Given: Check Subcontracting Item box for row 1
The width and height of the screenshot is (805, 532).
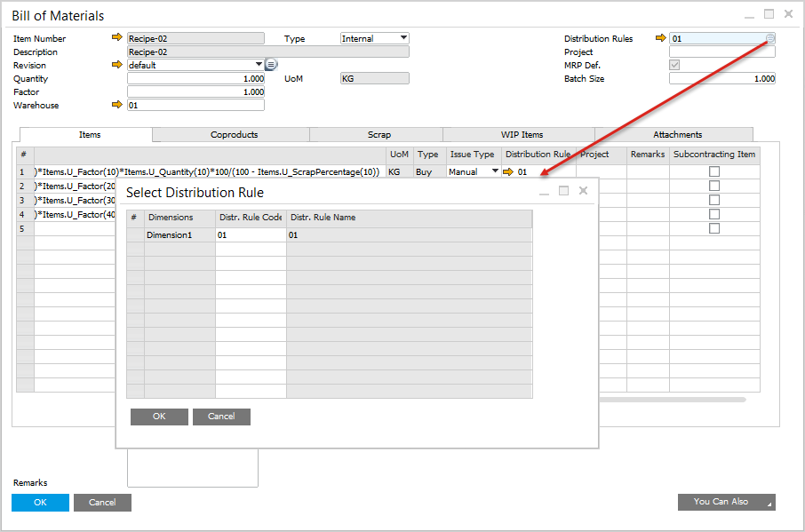Looking at the screenshot, I should coord(714,171).
